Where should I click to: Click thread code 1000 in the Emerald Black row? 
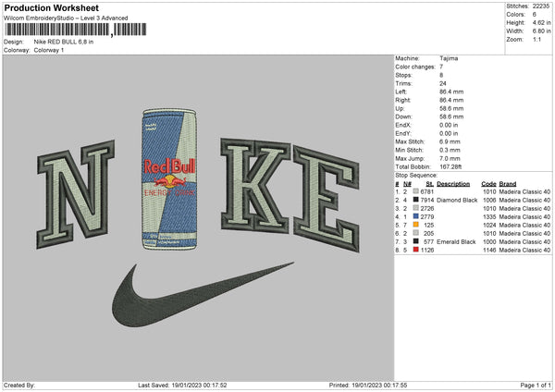pyautogui.click(x=489, y=242)
